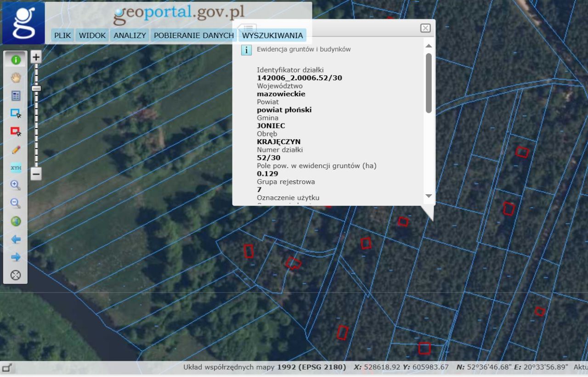The width and height of the screenshot is (588, 377).
Task: Click the crossed circle tool icon
Action: 16,275
